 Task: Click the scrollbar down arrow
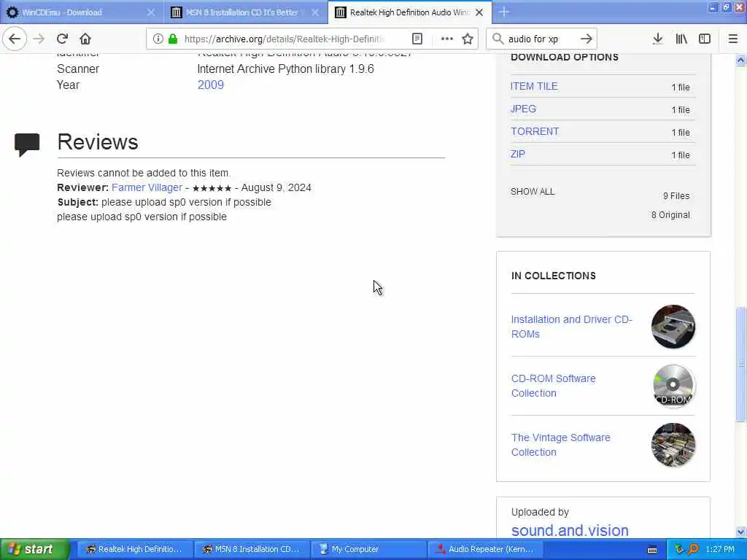(x=740, y=532)
